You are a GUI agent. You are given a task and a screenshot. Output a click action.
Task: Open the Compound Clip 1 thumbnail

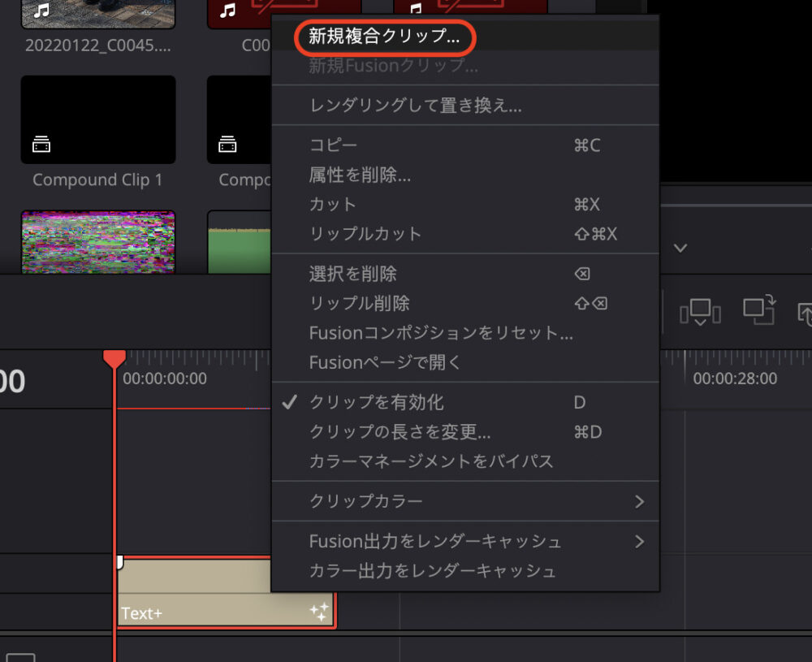pos(97,119)
